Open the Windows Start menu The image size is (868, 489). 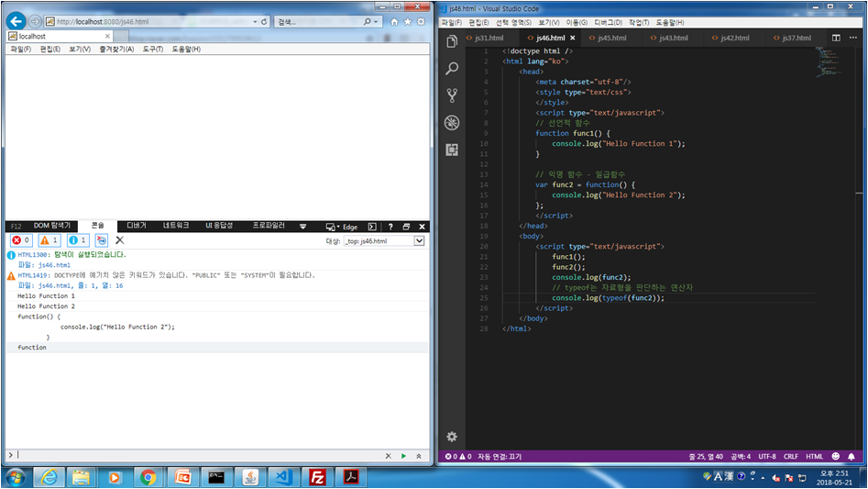tap(16, 477)
